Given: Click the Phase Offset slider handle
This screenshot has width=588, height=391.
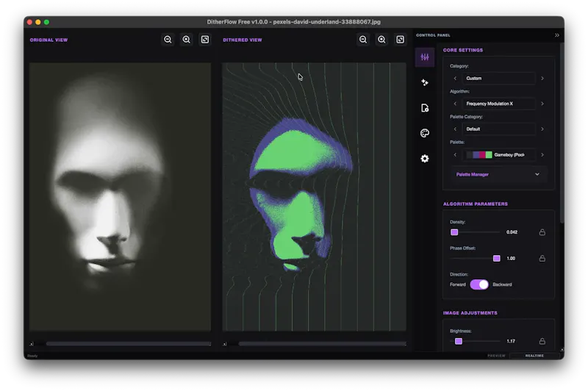Looking at the screenshot, I should tap(497, 258).
